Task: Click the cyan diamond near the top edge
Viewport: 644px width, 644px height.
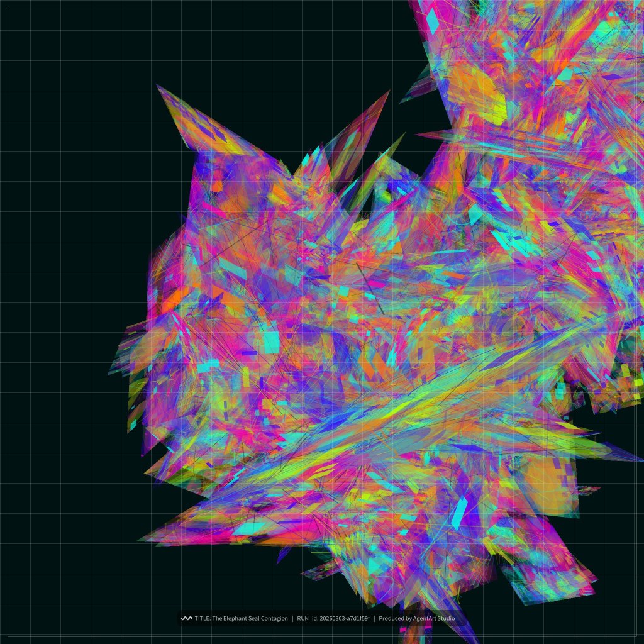Action: pyautogui.click(x=433, y=22)
